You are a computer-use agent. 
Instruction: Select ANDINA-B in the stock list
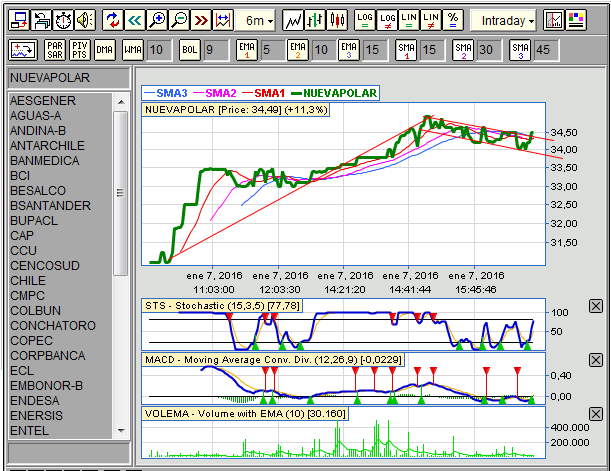click(60, 131)
